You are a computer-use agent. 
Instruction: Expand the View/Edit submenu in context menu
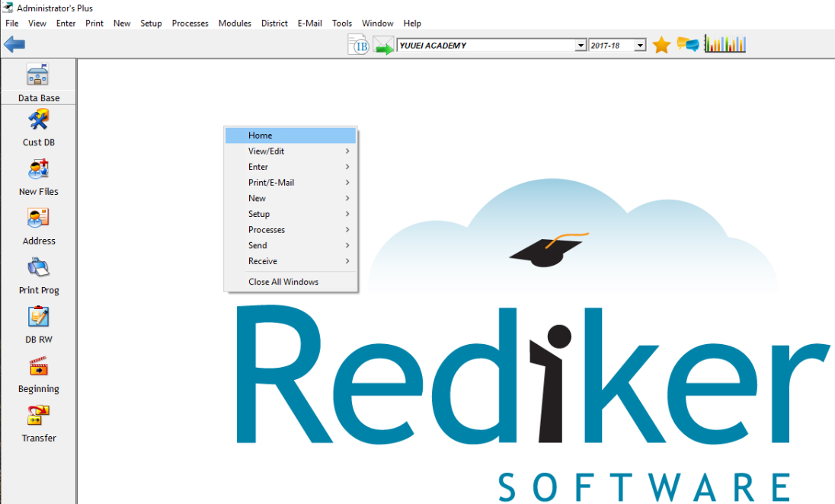pos(291,152)
